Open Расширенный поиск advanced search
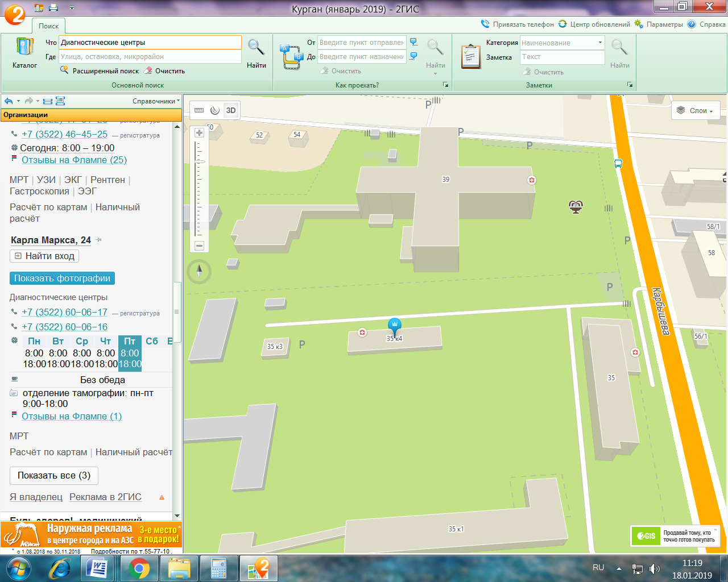728x582 pixels. tap(100, 71)
